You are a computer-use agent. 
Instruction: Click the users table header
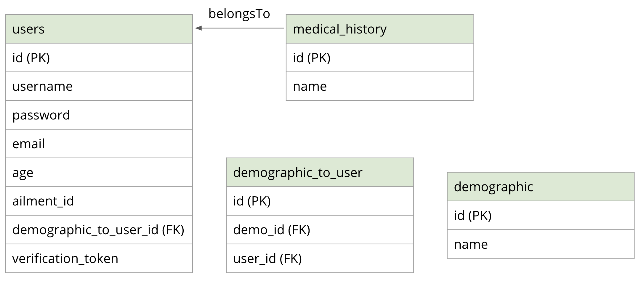point(99,29)
